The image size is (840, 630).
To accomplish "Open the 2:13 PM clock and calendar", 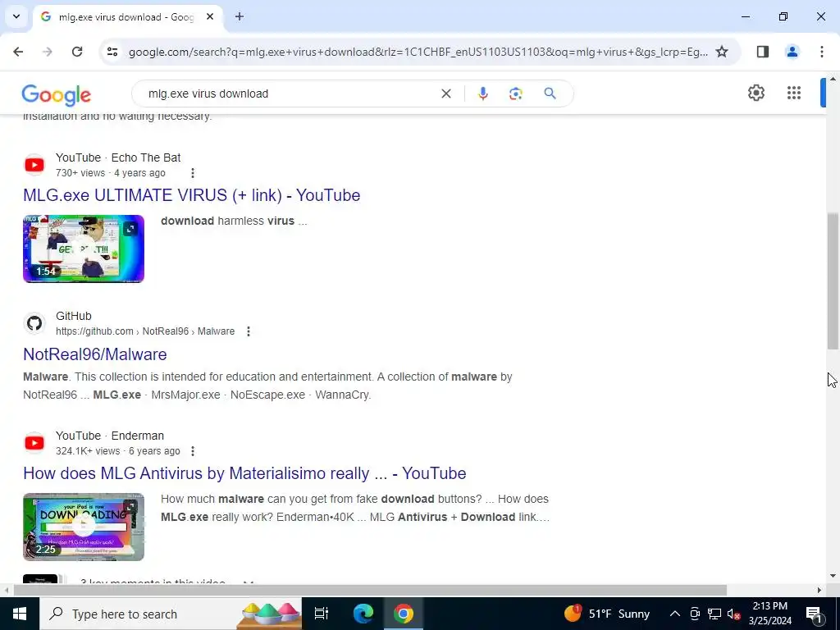I will click(x=769, y=614).
